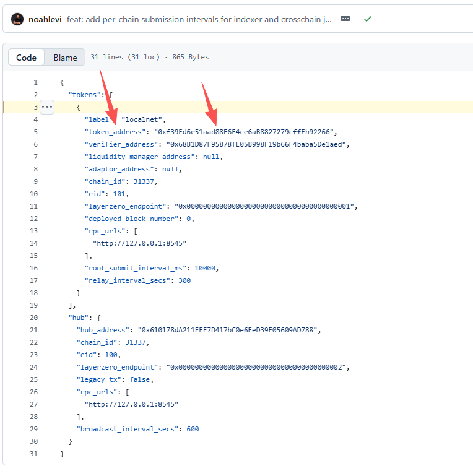Click the "localnet" label value
Image resolution: width=473 pixels, height=476 pixels.
(x=142, y=119)
